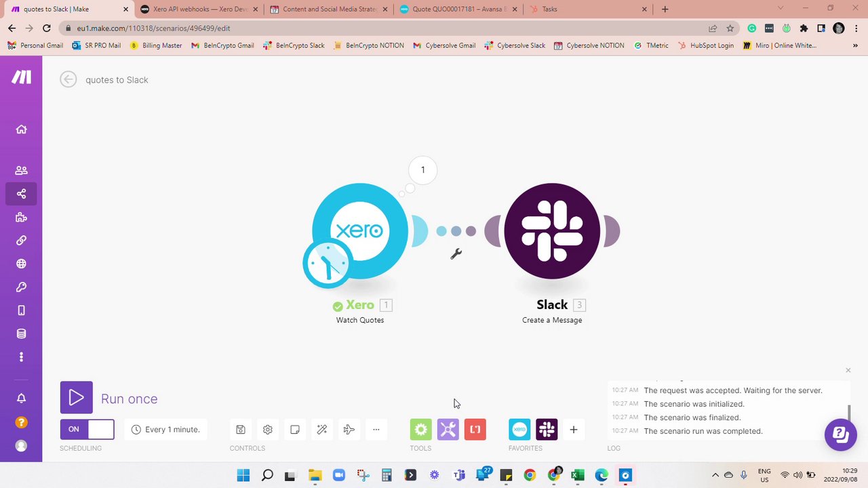The image size is (868, 488).
Task: Open Windows taskbar search
Action: (x=267, y=475)
